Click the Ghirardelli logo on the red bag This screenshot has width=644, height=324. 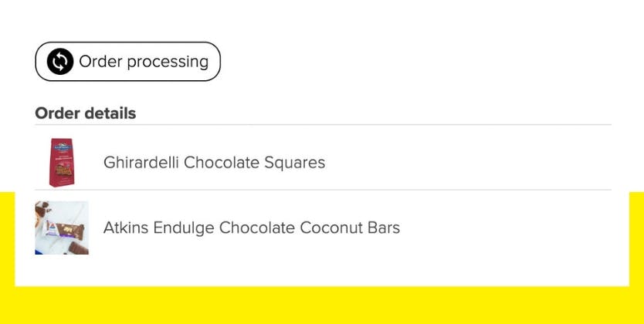coord(62,147)
